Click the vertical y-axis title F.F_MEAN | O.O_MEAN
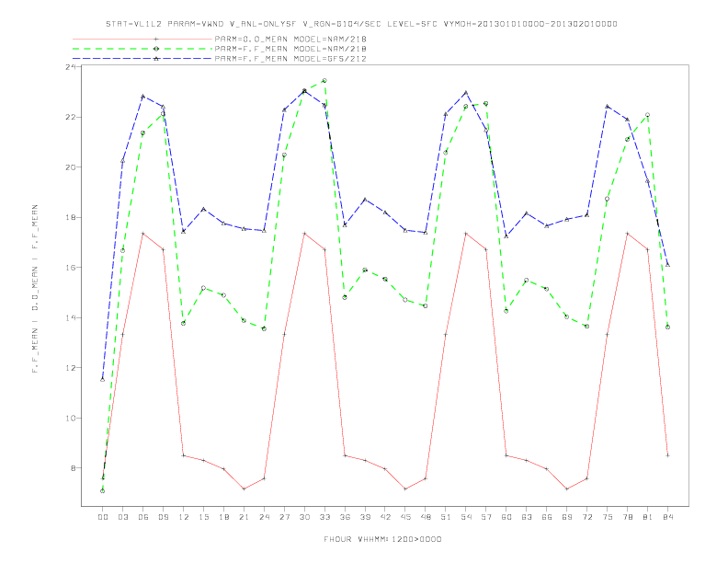The width and height of the screenshot is (728, 563). coord(35,289)
